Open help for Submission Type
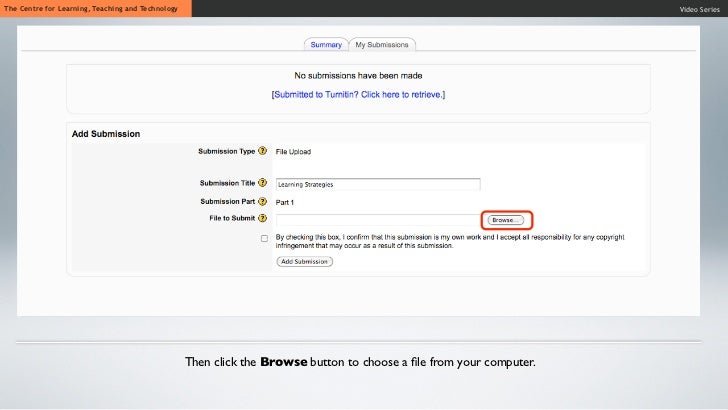Image resolution: width=728 pixels, height=410 pixels. tap(262, 151)
